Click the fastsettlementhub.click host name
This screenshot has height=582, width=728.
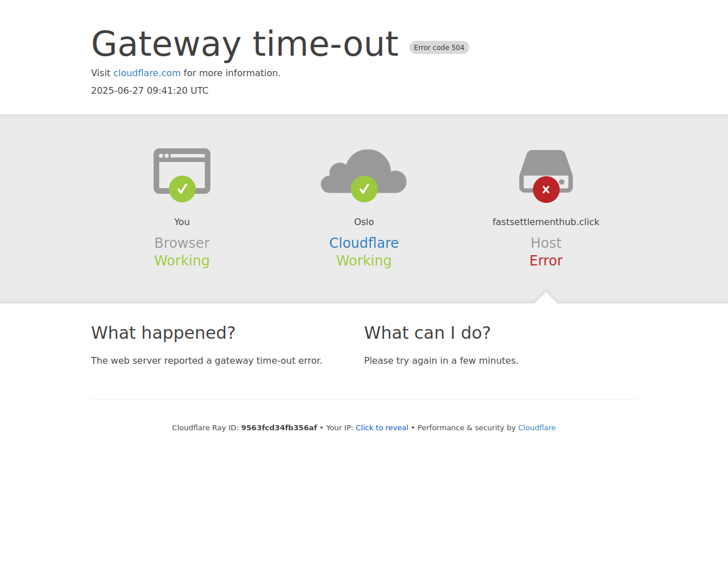546,222
